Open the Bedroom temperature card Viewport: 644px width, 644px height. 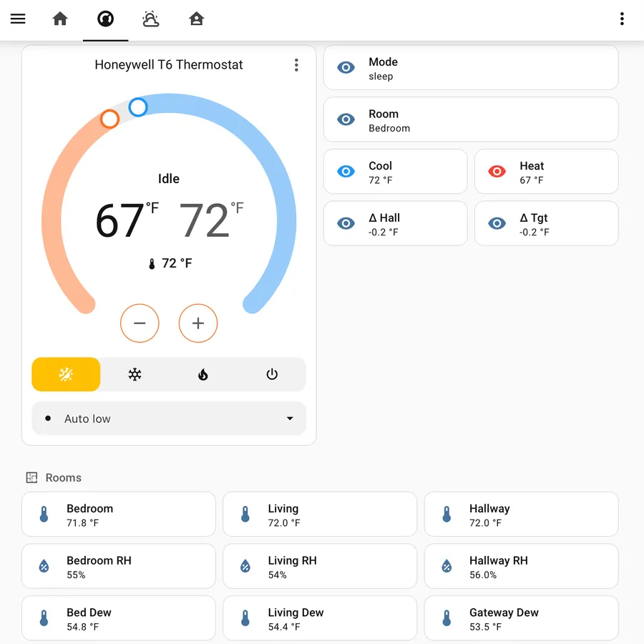coord(119,514)
